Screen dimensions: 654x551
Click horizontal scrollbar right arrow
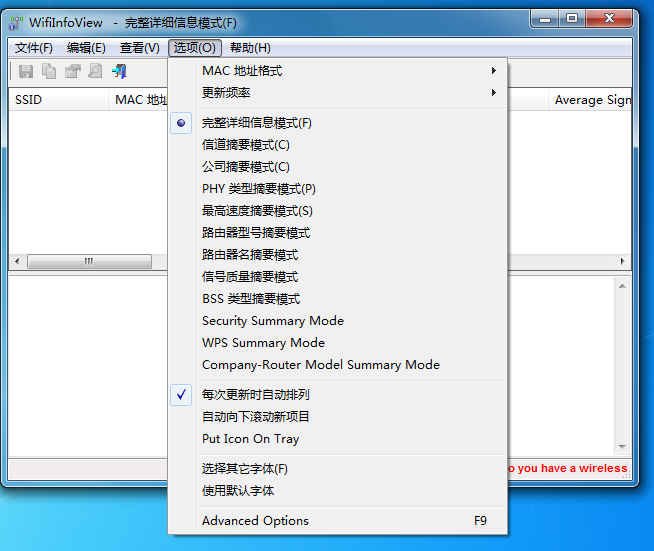coord(622,262)
